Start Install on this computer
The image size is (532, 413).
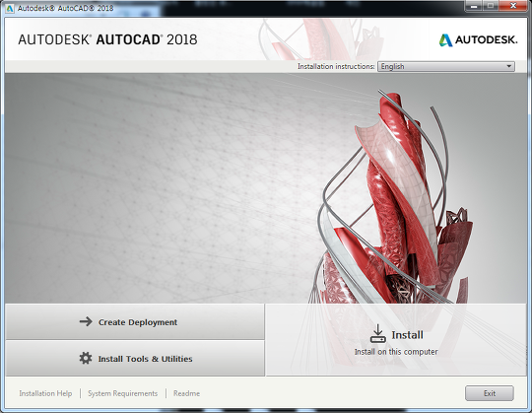pos(396,340)
